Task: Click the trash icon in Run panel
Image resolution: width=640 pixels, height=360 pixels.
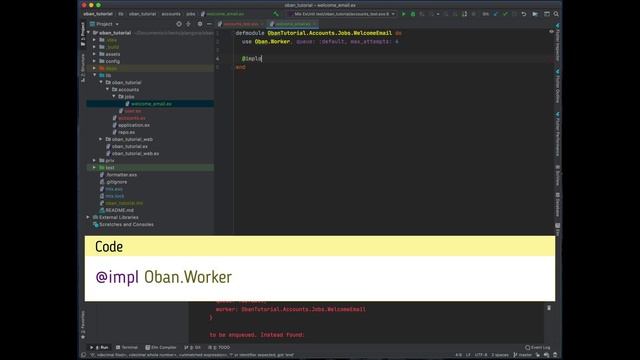Action: coord(549,308)
